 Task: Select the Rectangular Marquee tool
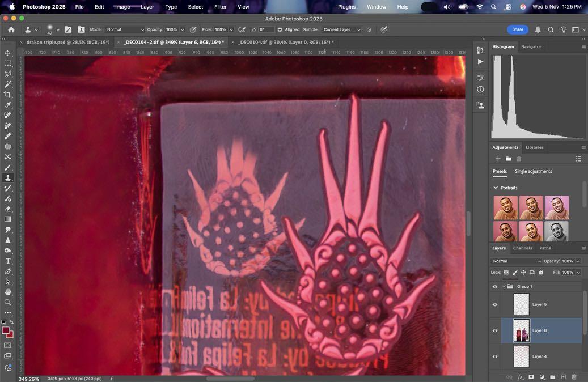pyautogui.click(x=7, y=63)
